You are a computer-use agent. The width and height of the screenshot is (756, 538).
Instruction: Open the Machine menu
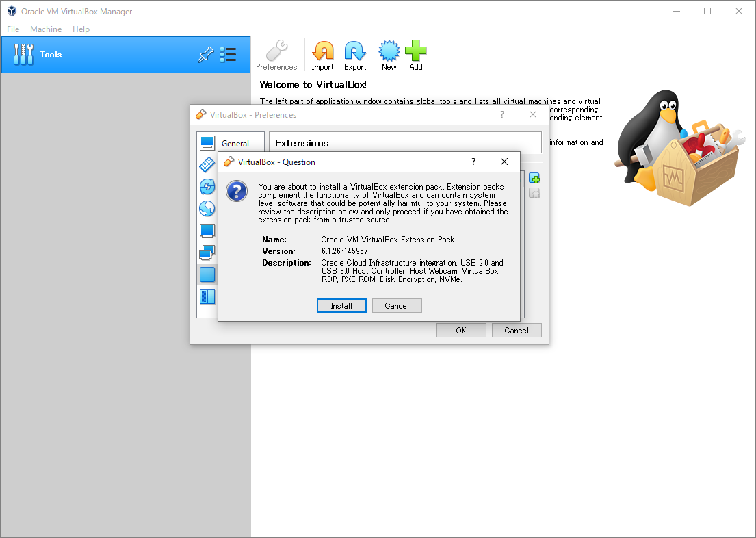[x=46, y=29]
